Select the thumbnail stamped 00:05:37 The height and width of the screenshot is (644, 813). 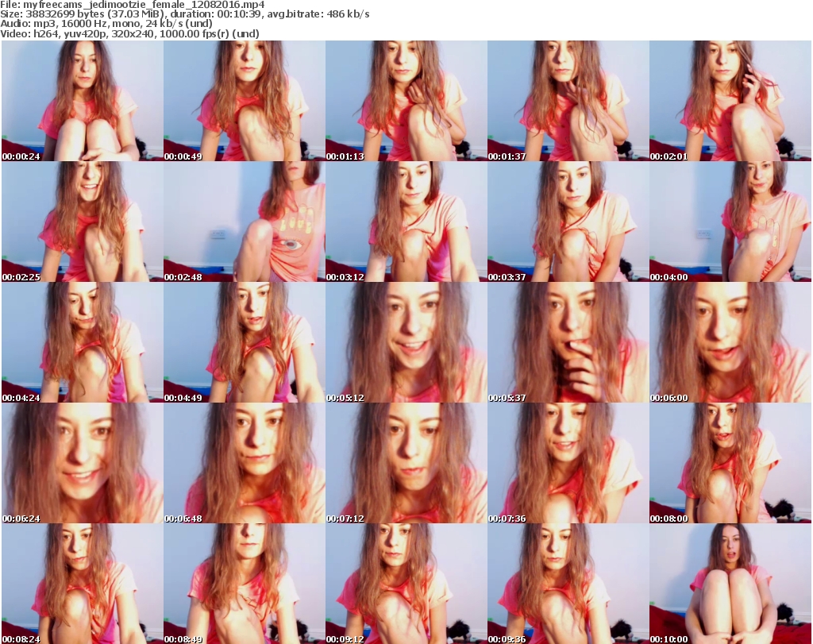[568, 342]
